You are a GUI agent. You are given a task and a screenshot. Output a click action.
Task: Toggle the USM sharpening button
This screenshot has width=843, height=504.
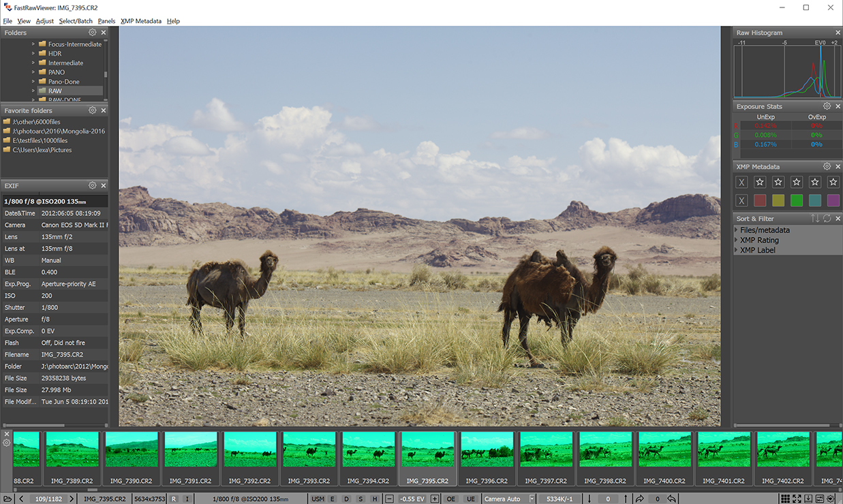[317, 499]
